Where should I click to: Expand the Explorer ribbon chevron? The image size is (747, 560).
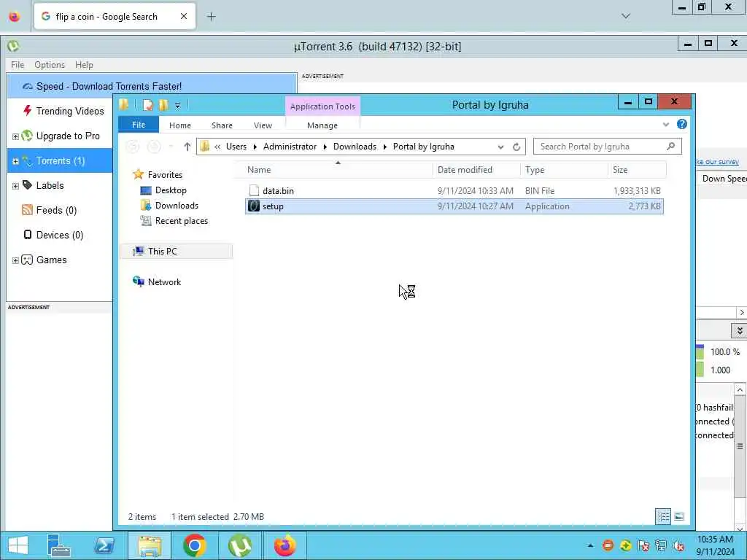[x=665, y=125]
